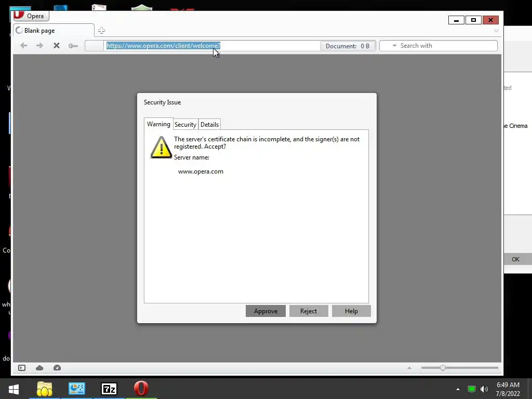Click the www.opera.com server name text
The height and width of the screenshot is (399, 532).
pyautogui.click(x=201, y=171)
